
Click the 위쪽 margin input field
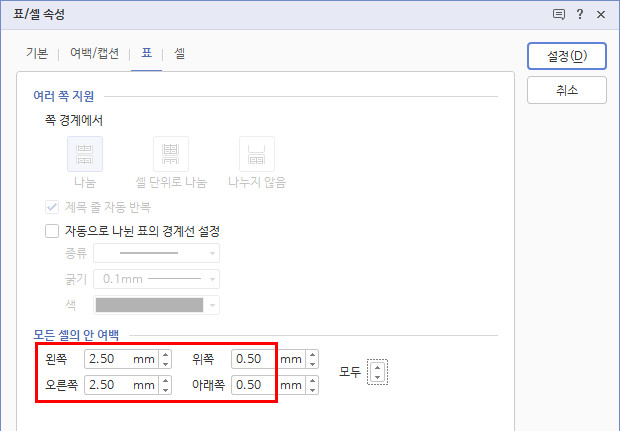pos(268,359)
